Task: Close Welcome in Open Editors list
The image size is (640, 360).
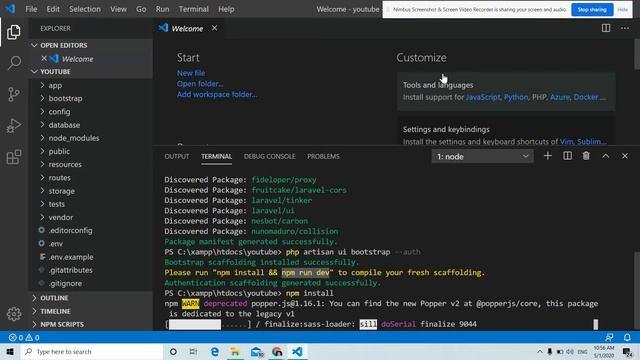Action: tap(44, 58)
